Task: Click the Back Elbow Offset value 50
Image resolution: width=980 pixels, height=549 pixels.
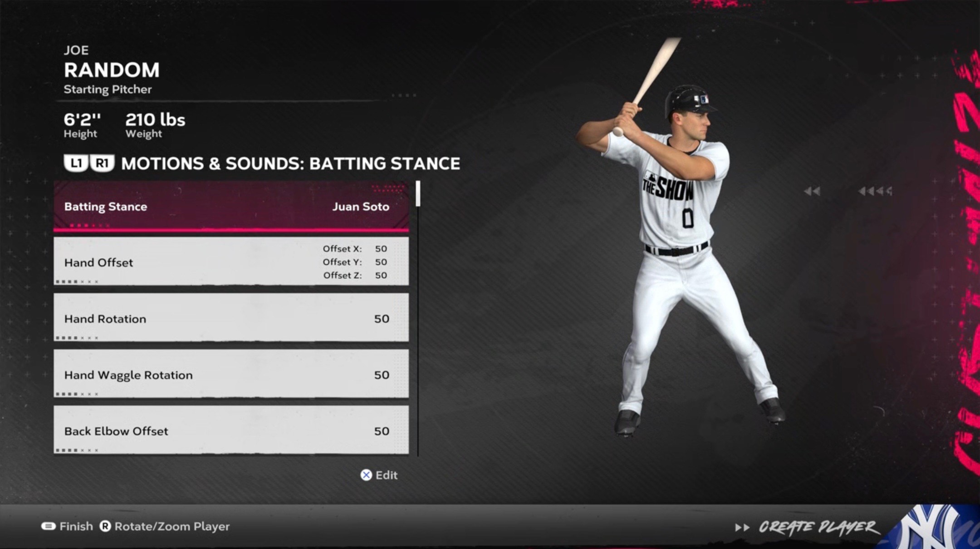Action: pyautogui.click(x=382, y=431)
